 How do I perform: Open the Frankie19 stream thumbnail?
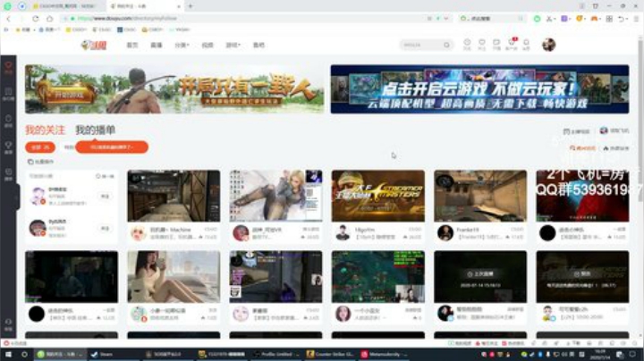(480, 196)
